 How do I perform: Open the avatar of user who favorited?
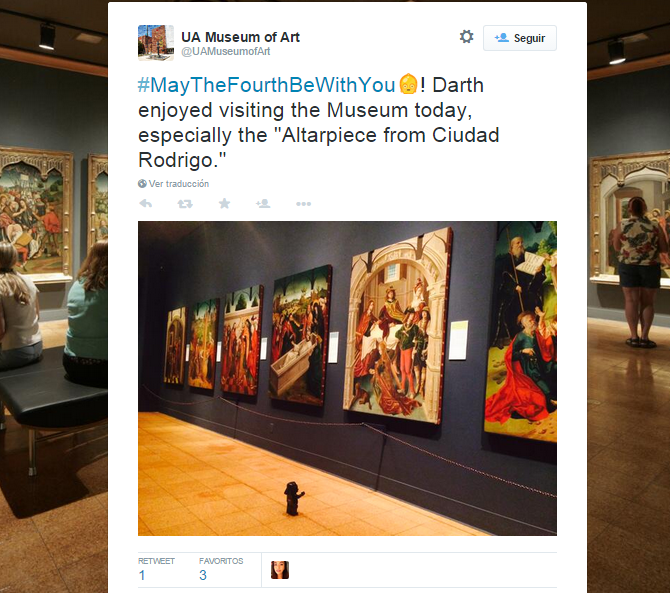pyautogui.click(x=280, y=570)
